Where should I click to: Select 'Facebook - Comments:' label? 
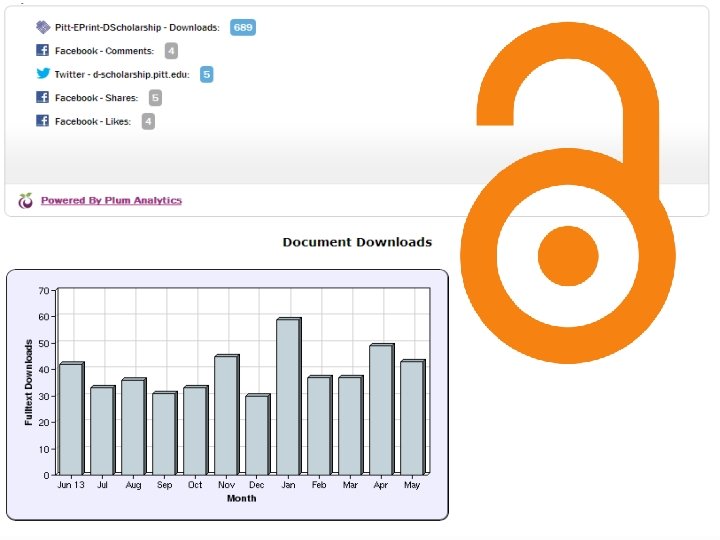[104, 51]
